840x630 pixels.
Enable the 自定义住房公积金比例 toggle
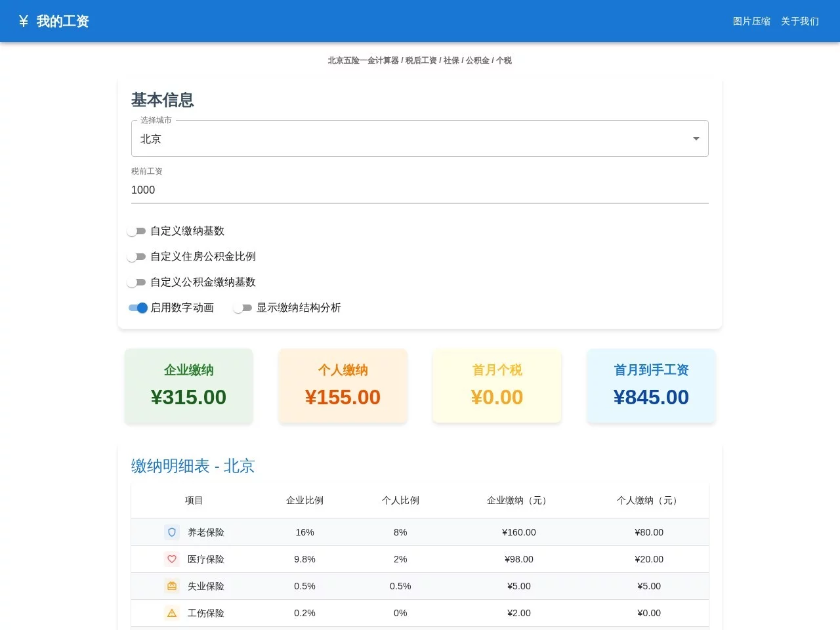[x=137, y=257]
